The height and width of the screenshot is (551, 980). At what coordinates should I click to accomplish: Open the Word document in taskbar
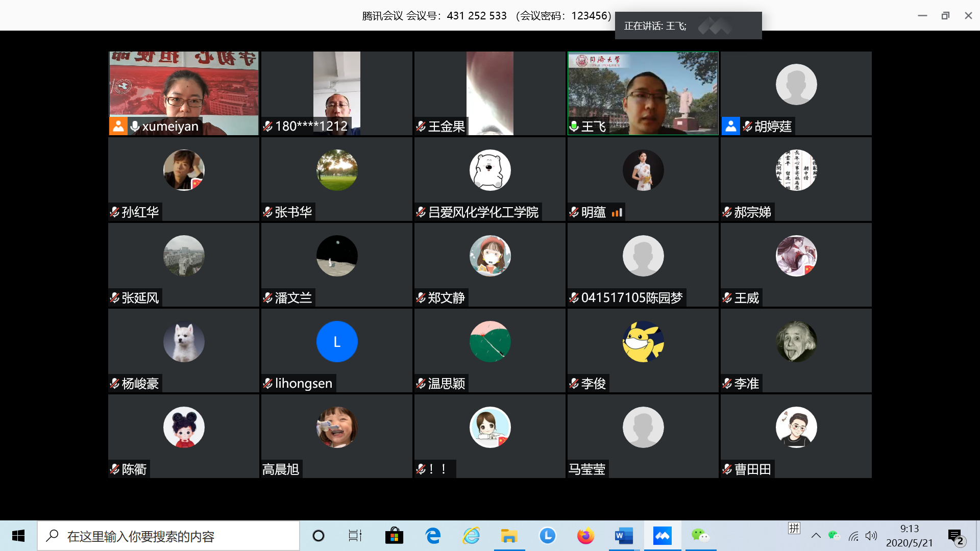click(624, 536)
